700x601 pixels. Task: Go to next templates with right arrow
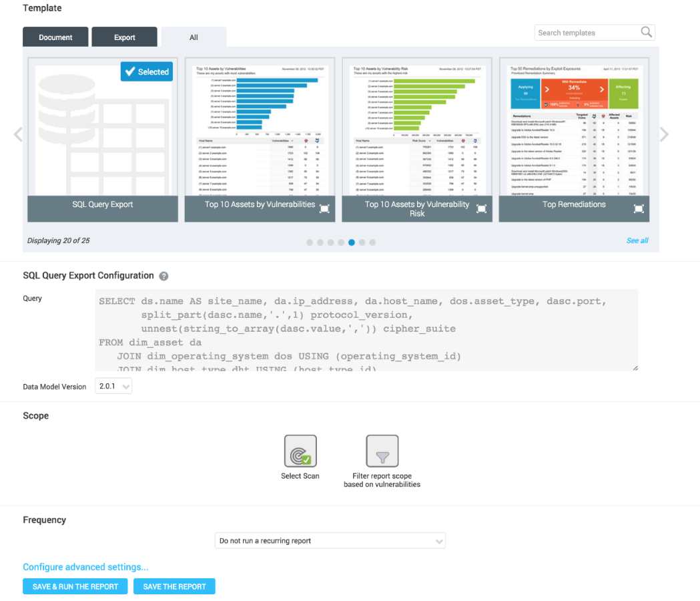click(x=664, y=135)
